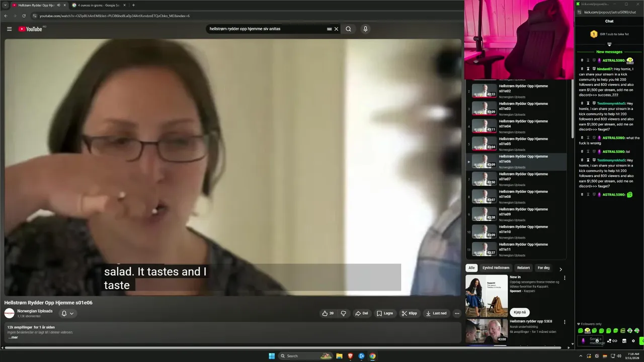Select playlist entry Hellstrøm Rydder Opp Hjemme s01e09
This screenshot has width=644, height=362.
[x=517, y=214]
